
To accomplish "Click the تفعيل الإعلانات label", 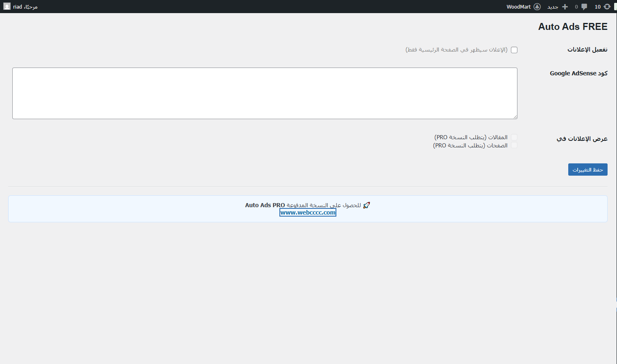I will (587, 50).
